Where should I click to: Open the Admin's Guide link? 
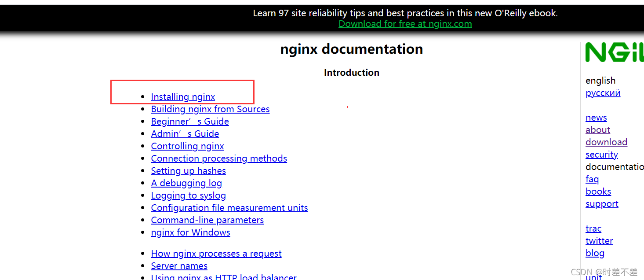185,134
